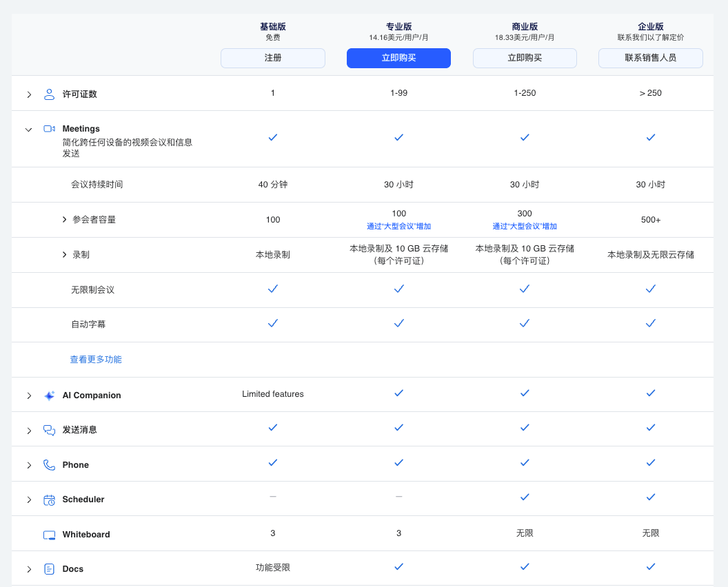This screenshot has height=587, width=728.
Task: Click the 许可证数 user icon
Action: 49,93
